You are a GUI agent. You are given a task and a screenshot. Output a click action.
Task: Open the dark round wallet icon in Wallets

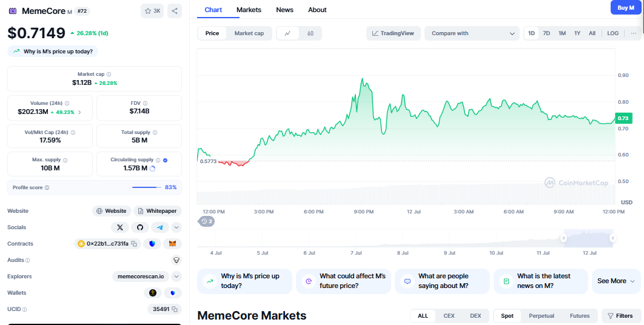point(153,293)
